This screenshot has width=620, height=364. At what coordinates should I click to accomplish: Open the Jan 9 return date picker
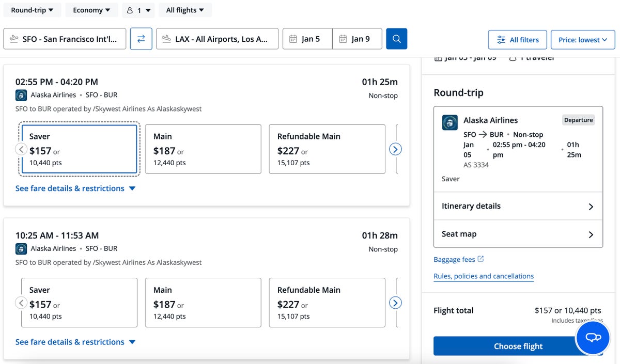click(357, 39)
